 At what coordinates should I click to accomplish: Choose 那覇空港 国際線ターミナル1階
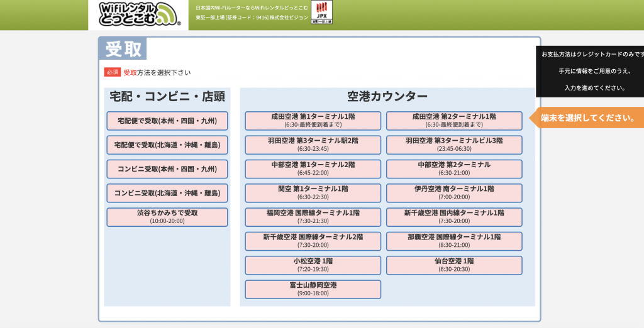click(454, 241)
